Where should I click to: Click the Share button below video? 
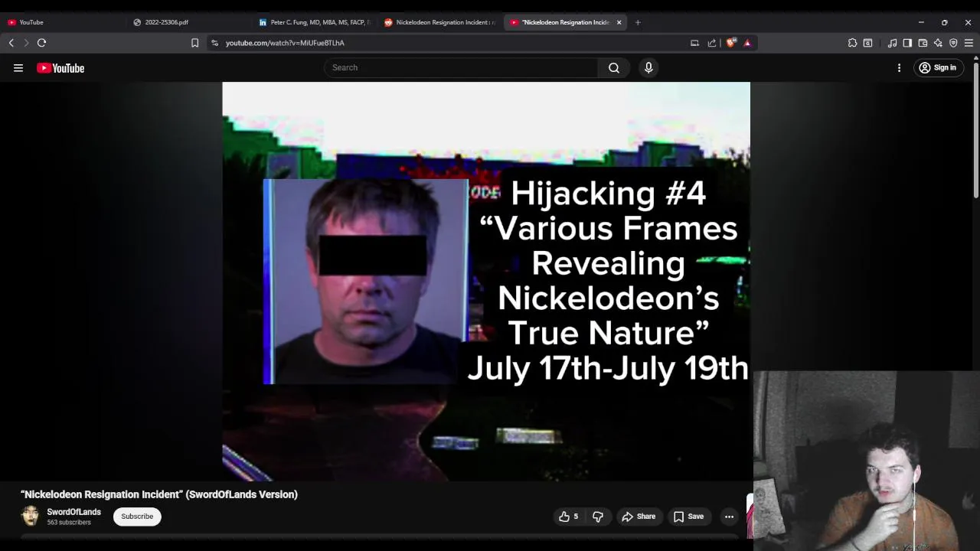[x=639, y=517]
